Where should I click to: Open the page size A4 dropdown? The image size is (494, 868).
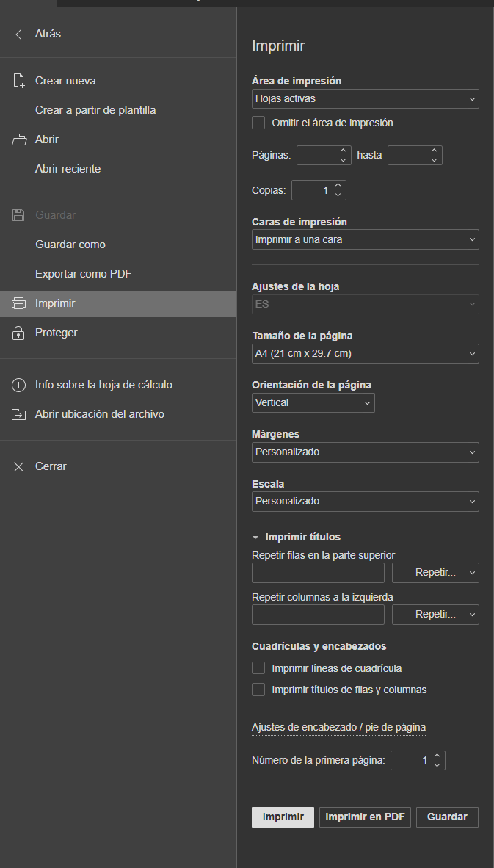click(x=365, y=354)
